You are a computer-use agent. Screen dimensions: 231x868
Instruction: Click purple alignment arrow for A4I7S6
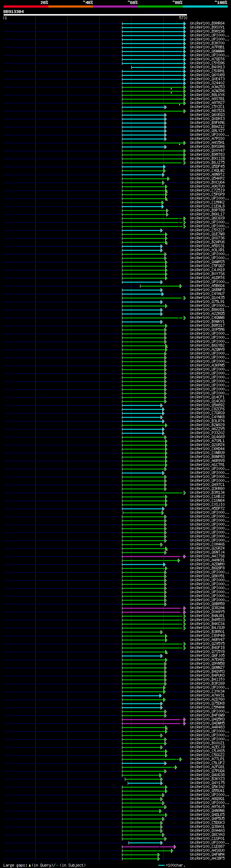154,556
